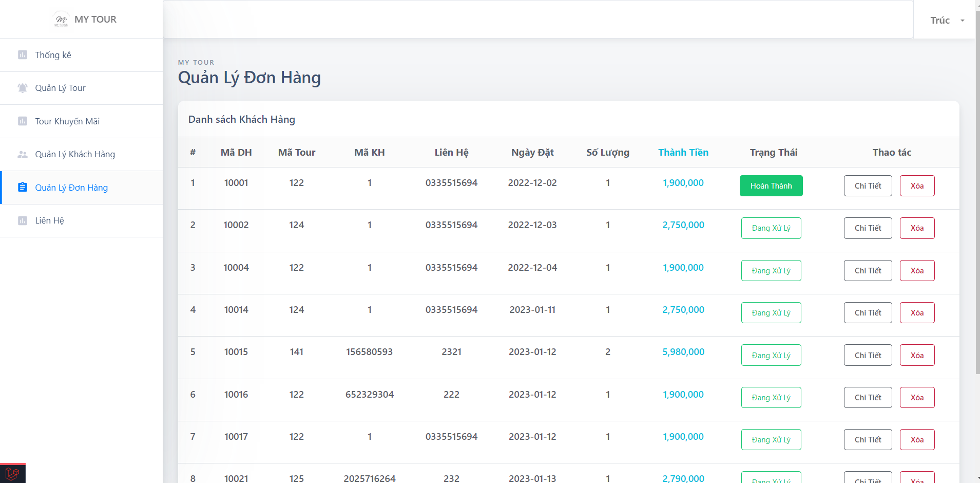Click the Quản Lý Đơn Hàng page title
Image resolution: width=980 pixels, height=483 pixels.
point(249,78)
